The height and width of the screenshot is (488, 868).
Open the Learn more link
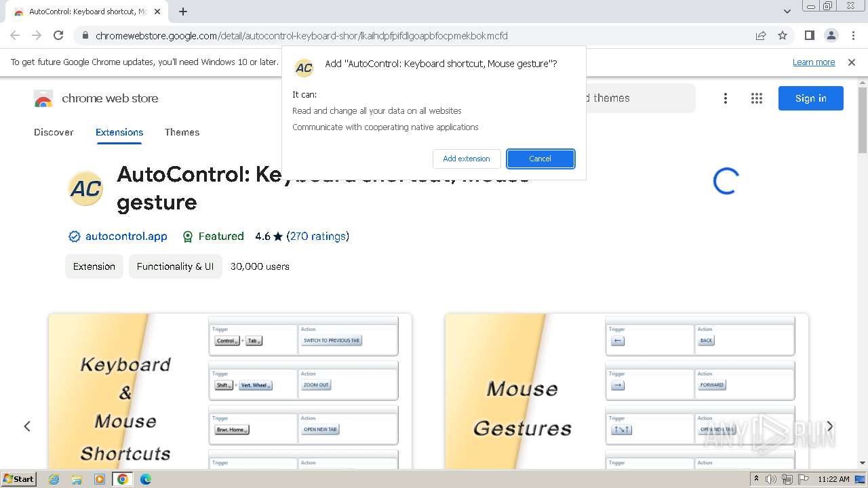tap(814, 62)
